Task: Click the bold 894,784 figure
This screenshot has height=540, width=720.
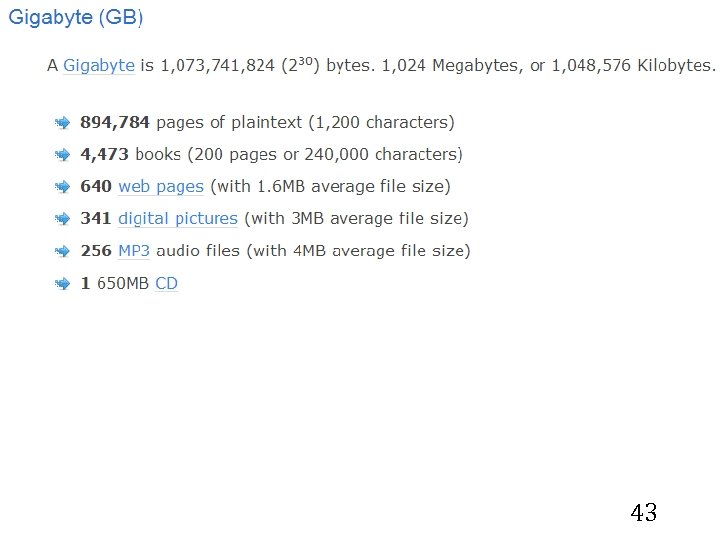Action: pyautogui.click(x=115, y=123)
